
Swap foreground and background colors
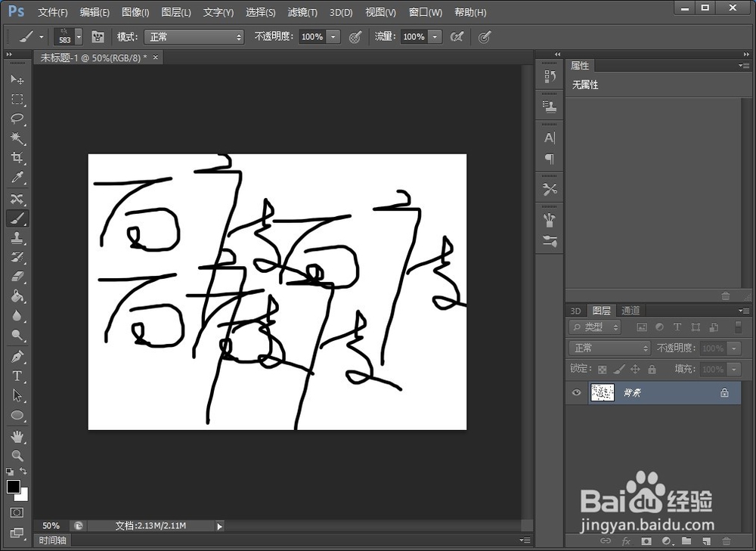tap(23, 471)
